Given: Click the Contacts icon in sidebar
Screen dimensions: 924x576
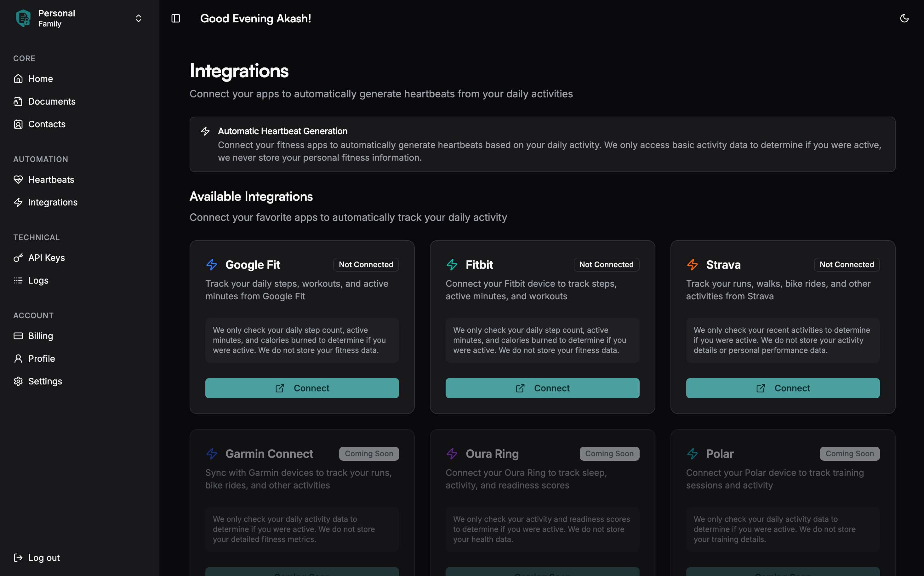Looking at the screenshot, I should (x=18, y=124).
